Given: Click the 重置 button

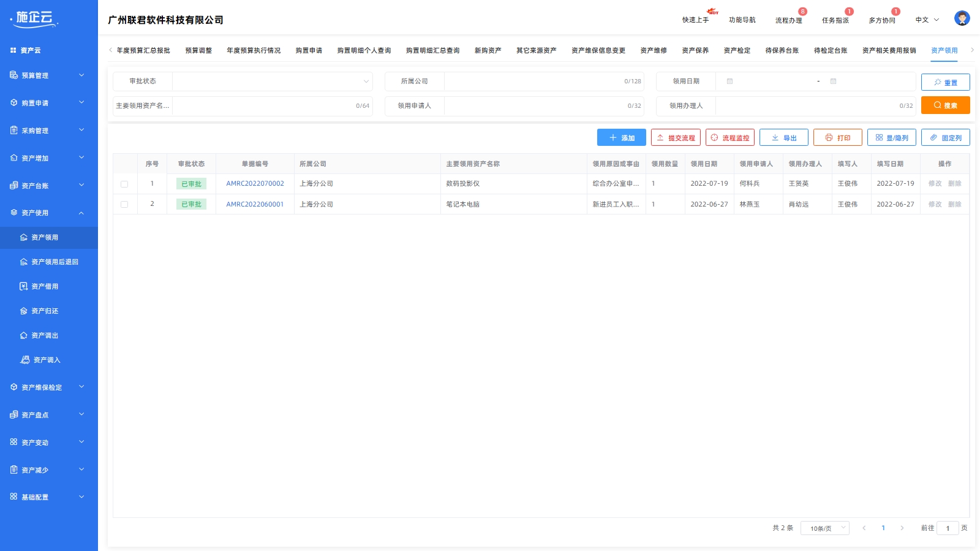Looking at the screenshot, I should point(945,82).
